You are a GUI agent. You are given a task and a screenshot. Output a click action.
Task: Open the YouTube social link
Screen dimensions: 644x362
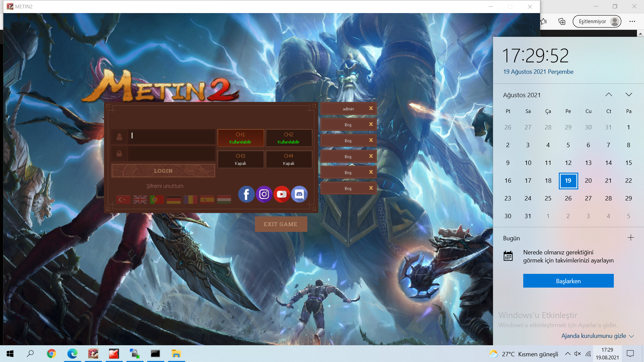pos(282,194)
